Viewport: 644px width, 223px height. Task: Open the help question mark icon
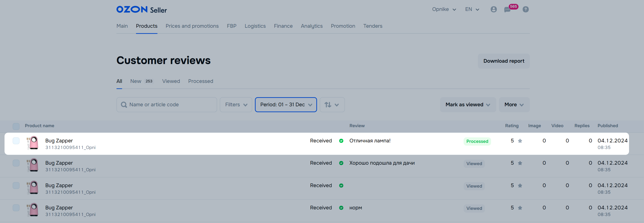pyautogui.click(x=525, y=9)
